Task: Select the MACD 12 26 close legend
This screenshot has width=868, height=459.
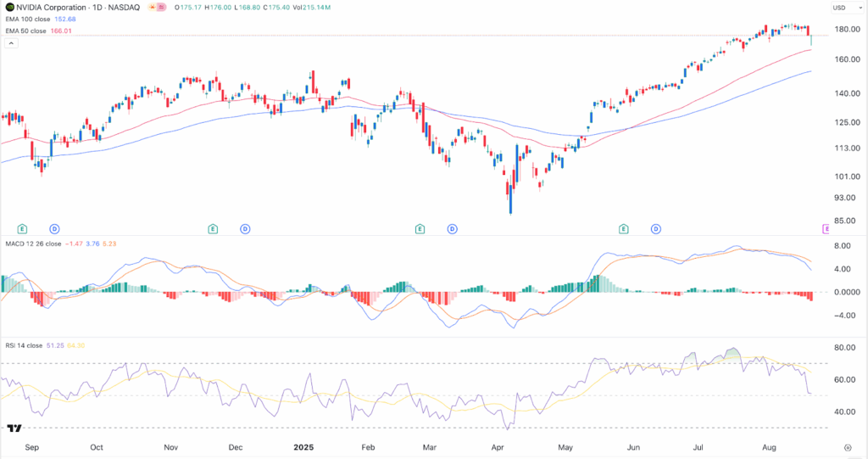Action: coord(33,243)
